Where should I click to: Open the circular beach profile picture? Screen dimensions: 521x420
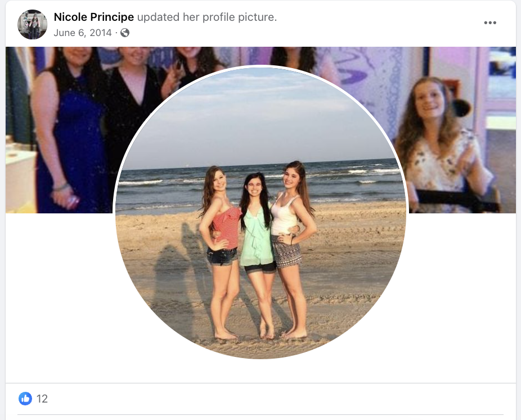[x=260, y=212]
